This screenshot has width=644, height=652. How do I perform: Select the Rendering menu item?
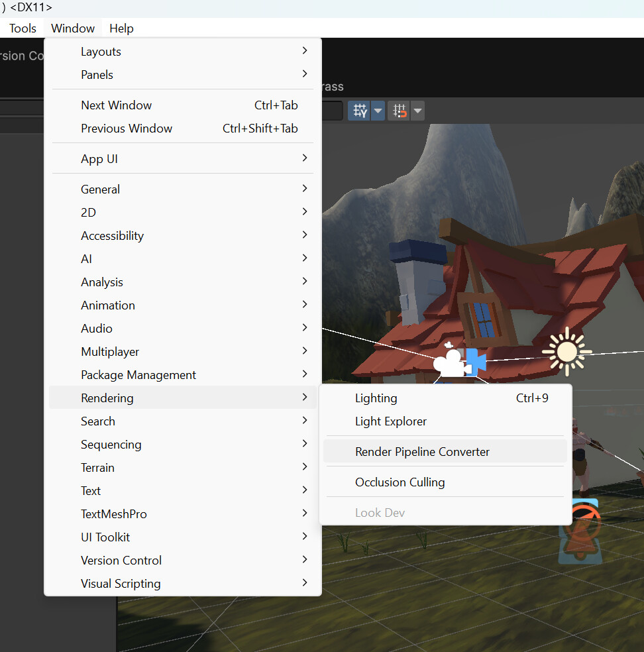(183, 398)
